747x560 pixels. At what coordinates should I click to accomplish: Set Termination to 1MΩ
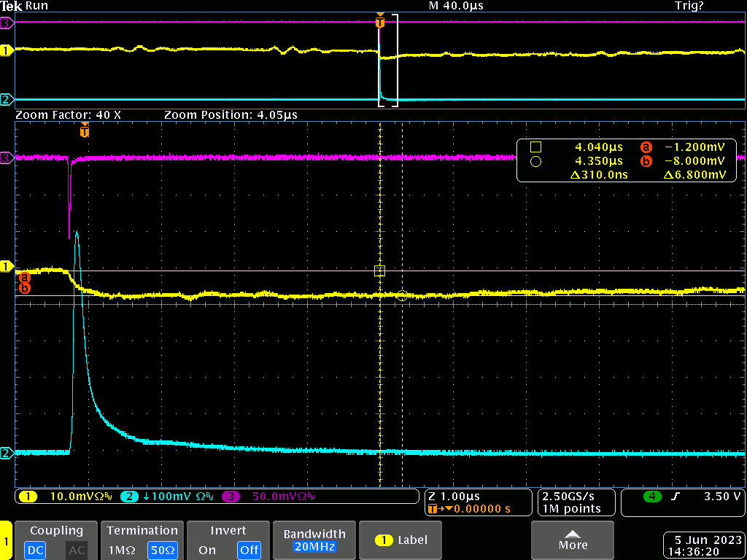121,550
